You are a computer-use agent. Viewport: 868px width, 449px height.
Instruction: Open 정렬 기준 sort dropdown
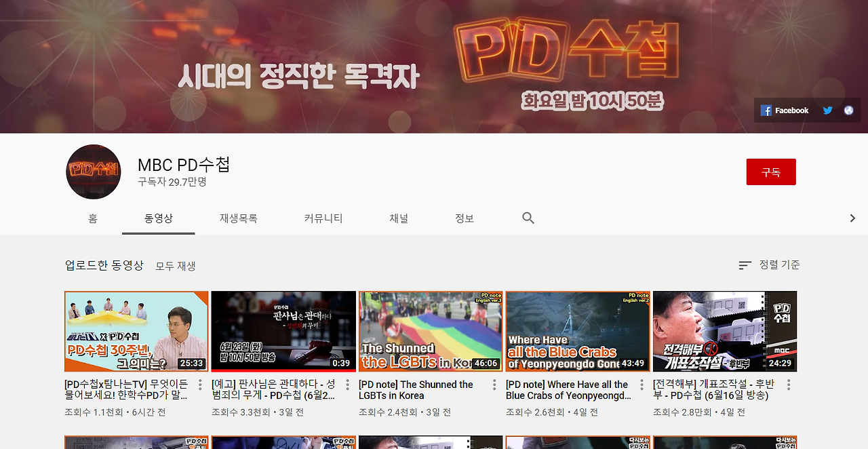click(769, 265)
